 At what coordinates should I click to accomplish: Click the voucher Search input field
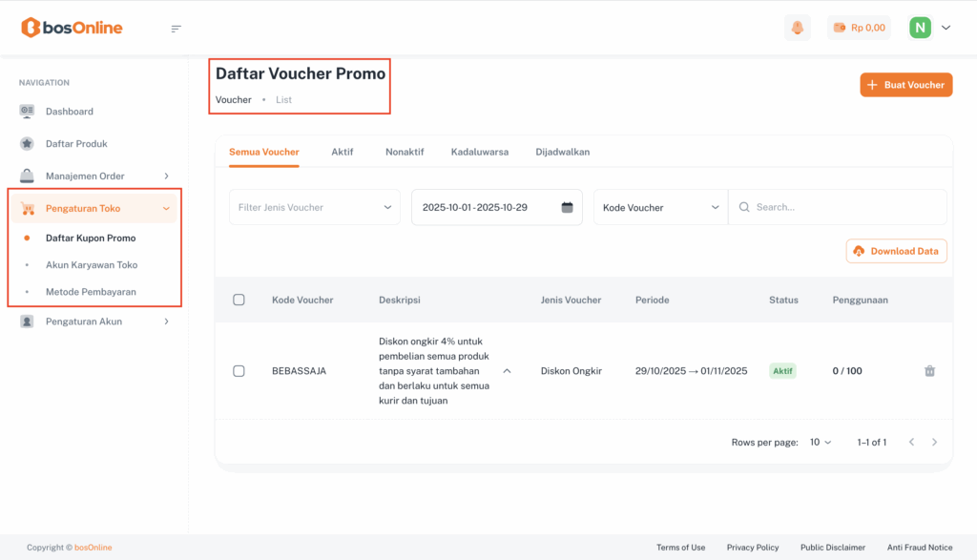coord(844,207)
